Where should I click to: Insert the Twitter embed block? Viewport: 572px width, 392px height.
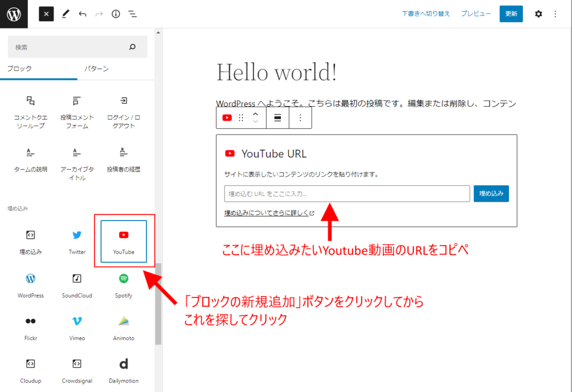tap(77, 241)
